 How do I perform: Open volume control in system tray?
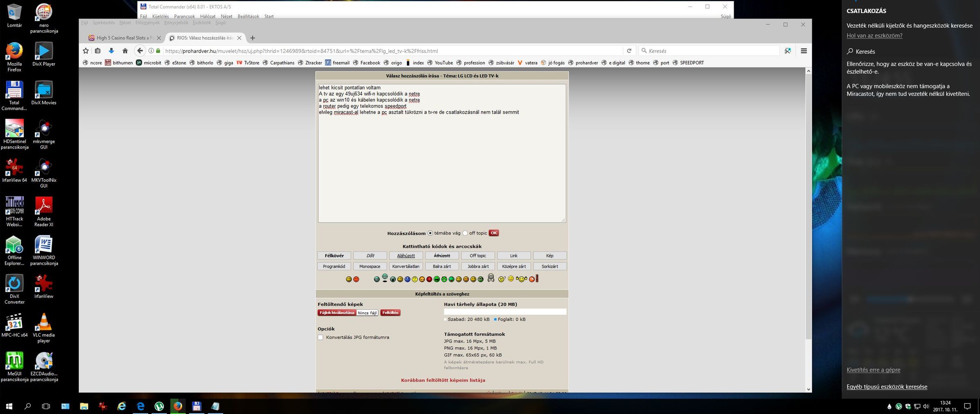(925, 407)
